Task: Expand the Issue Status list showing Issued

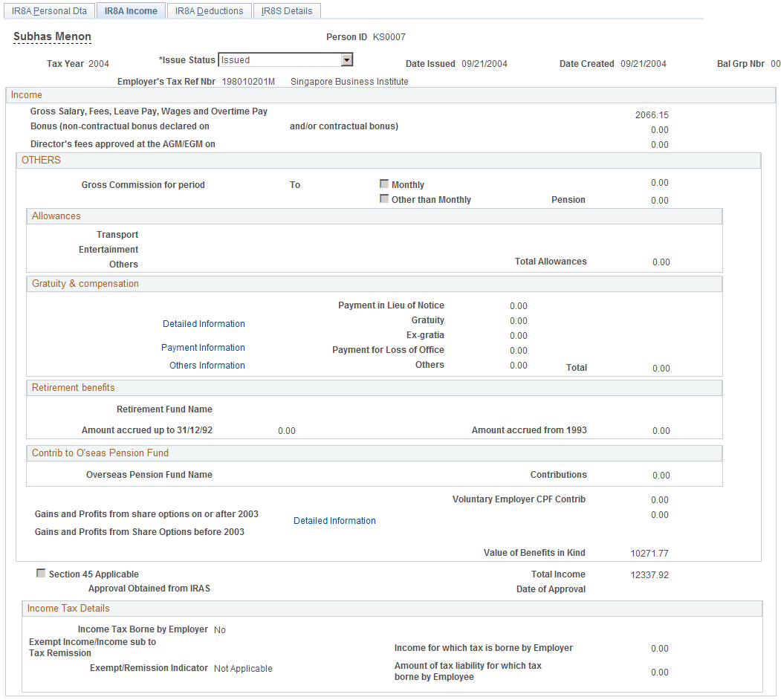Action: [x=346, y=59]
